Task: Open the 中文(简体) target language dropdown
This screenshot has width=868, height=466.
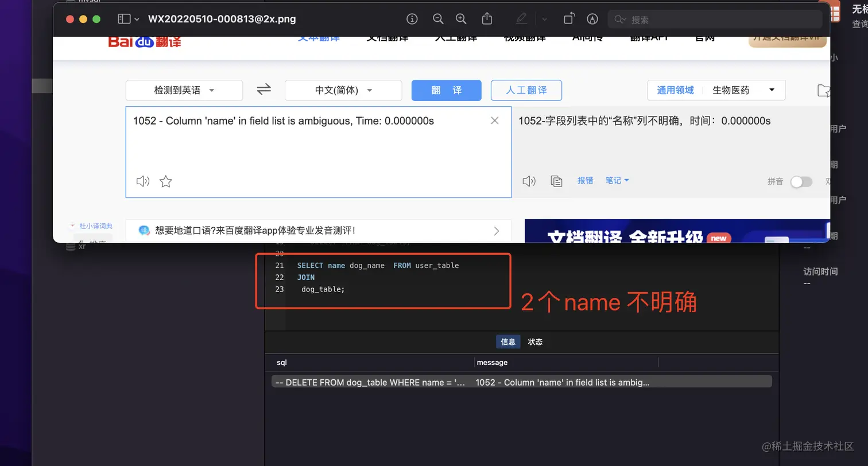Action: click(343, 90)
